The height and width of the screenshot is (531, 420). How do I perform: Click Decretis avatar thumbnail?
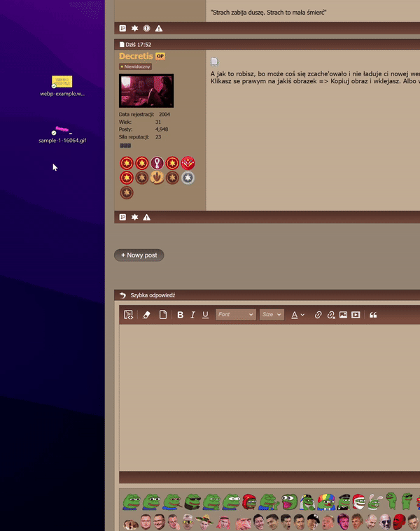[146, 90]
